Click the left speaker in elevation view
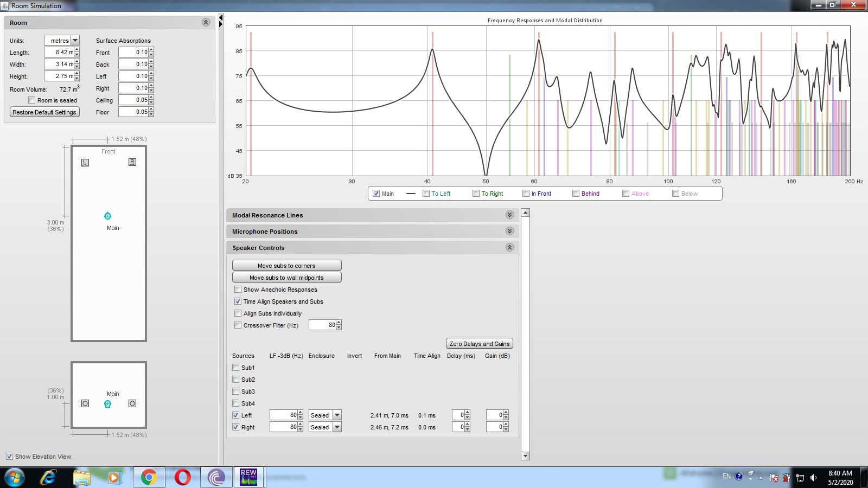The width and height of the screenshot is (868, 488). click(85, 403)
